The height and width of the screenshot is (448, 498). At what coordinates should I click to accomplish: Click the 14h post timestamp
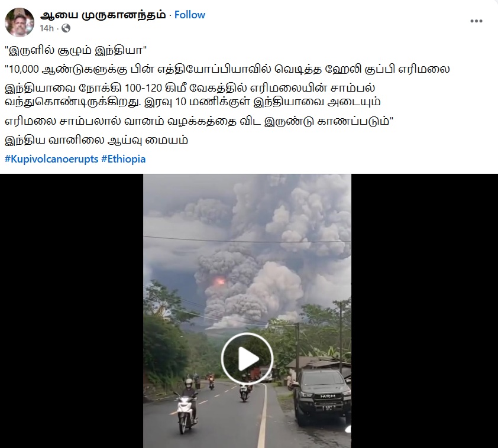point(47,28)
